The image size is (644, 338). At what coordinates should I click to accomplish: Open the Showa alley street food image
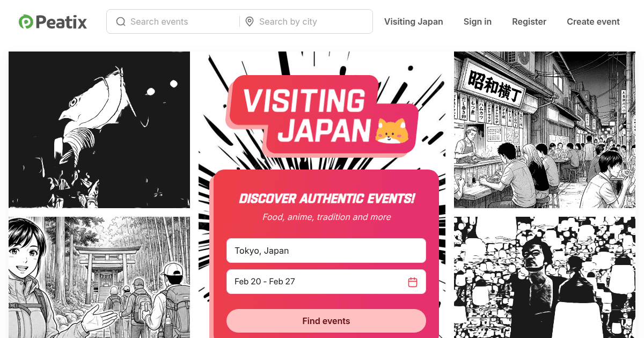coord(544,130)
